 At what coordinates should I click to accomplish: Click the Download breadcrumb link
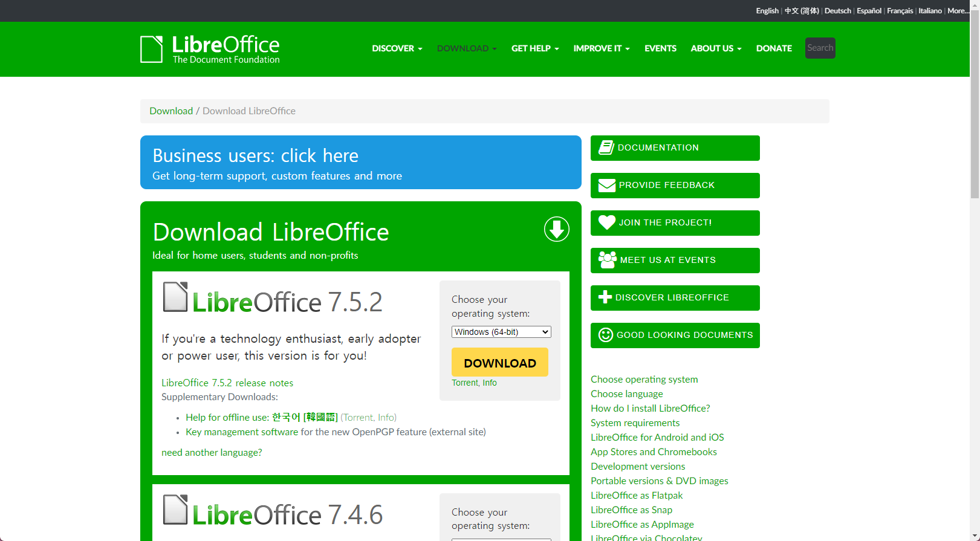(x=171, y=111)
